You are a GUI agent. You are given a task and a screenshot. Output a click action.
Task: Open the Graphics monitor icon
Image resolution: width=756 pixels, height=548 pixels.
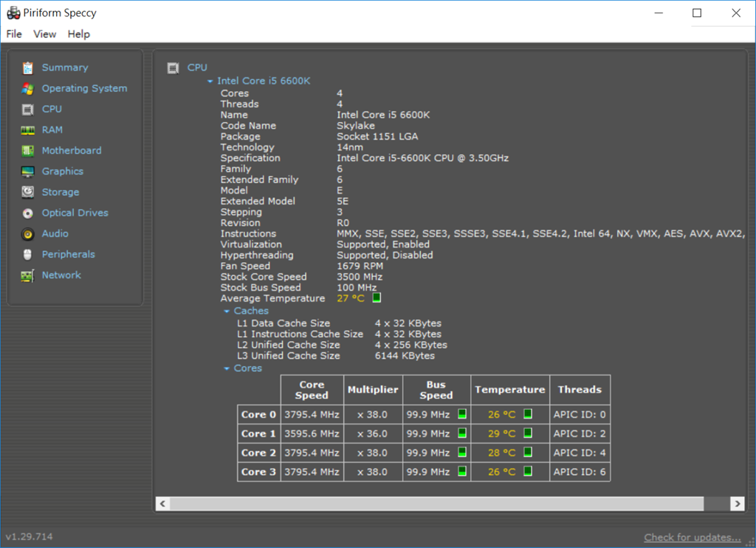click(x=28, y=171)
